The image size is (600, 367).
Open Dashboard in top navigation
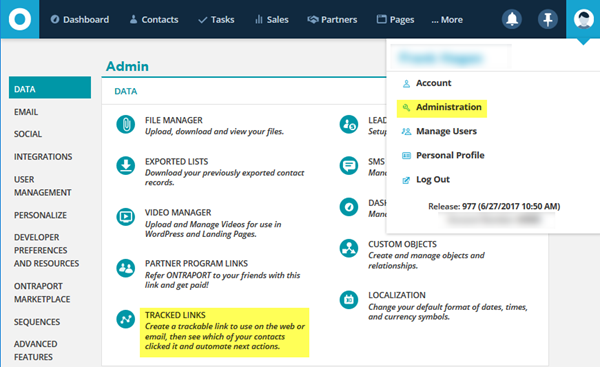click(80, 20)
